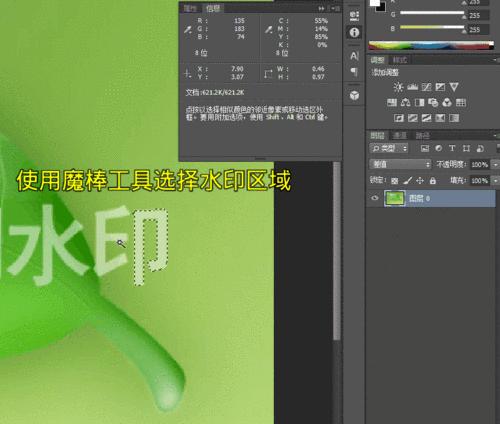Add a Levels adjustment layer

(412, 87)
